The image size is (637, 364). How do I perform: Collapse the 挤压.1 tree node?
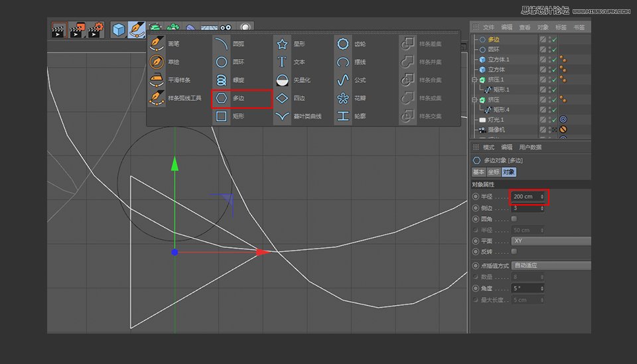pos(474,80)
